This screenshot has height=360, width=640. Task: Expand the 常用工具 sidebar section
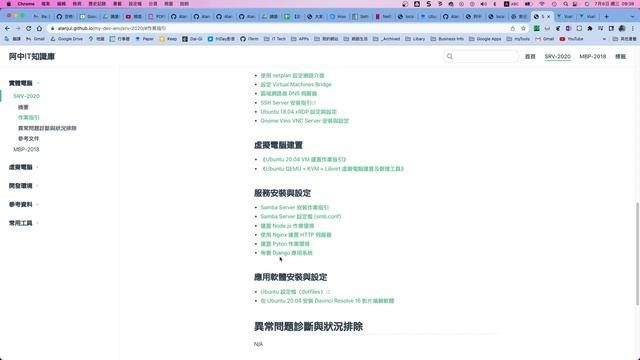[24, 223]
